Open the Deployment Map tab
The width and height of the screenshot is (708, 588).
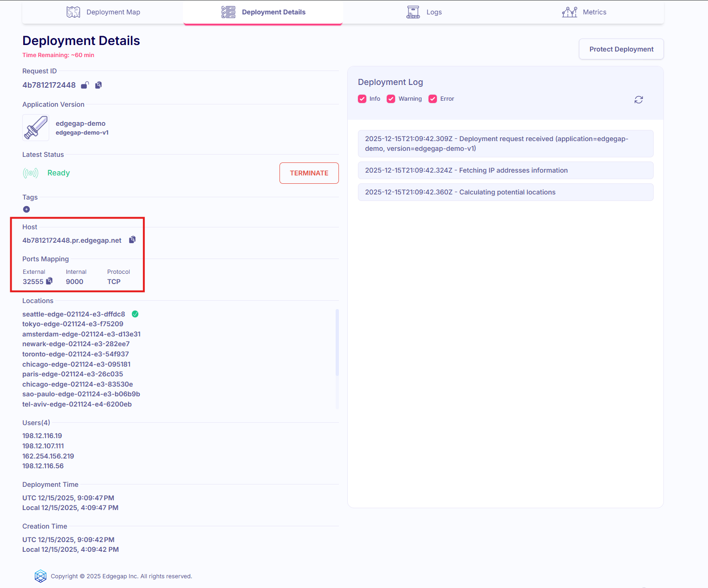coord(103,12)
